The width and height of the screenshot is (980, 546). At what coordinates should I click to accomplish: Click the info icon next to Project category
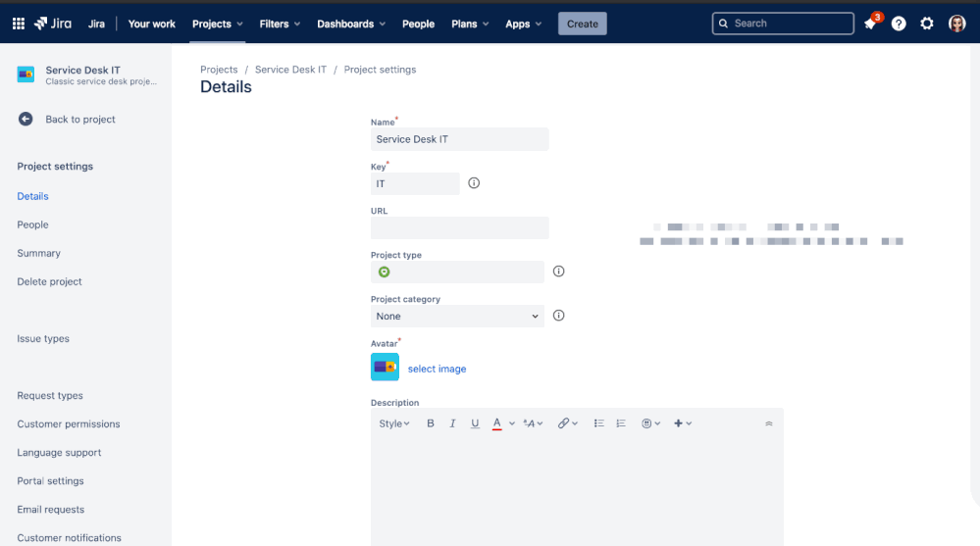[x=559, y=316]
